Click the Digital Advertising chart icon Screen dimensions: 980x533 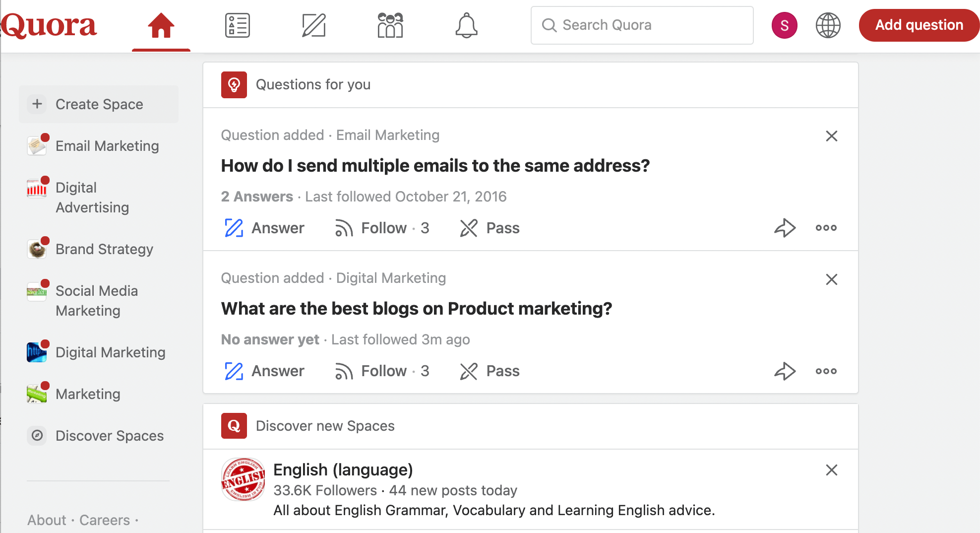pos(37,188)
